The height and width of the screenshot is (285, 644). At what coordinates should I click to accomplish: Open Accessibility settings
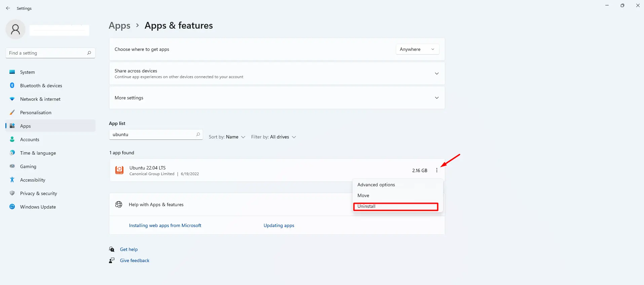point(50,180)
